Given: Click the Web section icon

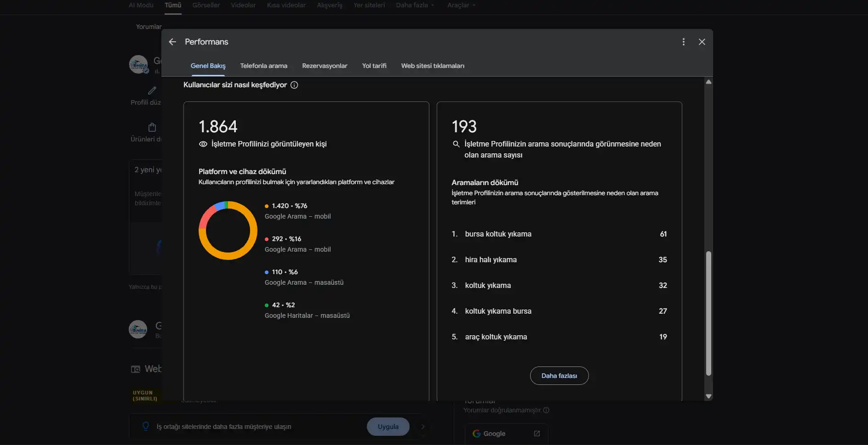Looking at the screenshot, I should coord(136,369).
